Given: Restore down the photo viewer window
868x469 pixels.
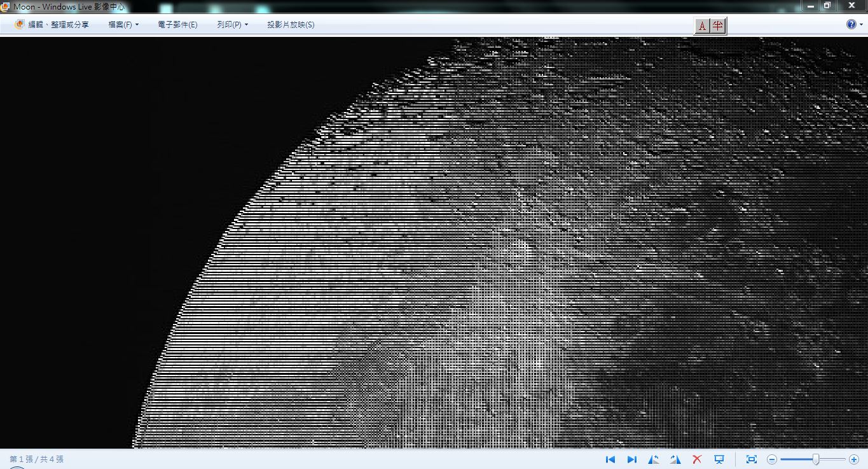Looking at the screenshot, I should pyautogui.click(x=827, y=5).
